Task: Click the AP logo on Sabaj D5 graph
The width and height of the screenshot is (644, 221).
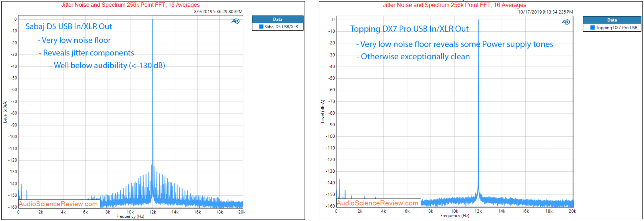Action: (x=235, y=21)
